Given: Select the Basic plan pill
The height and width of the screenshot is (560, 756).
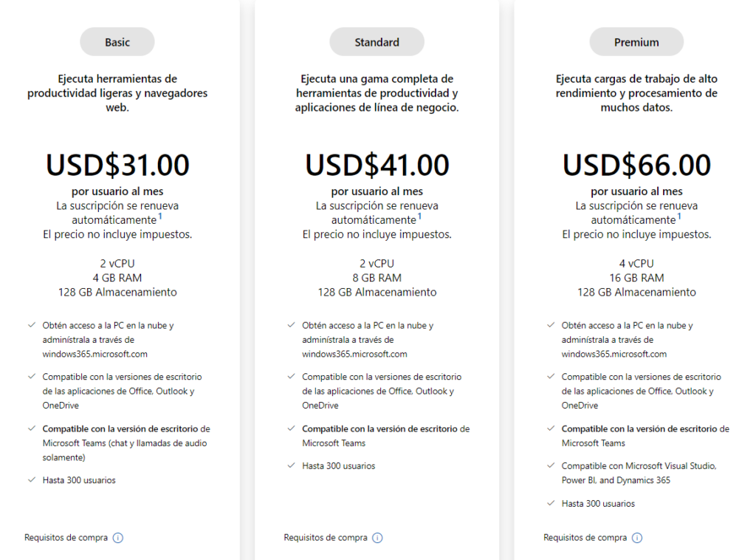Looking at the screenshot, I should coord(117,42).
